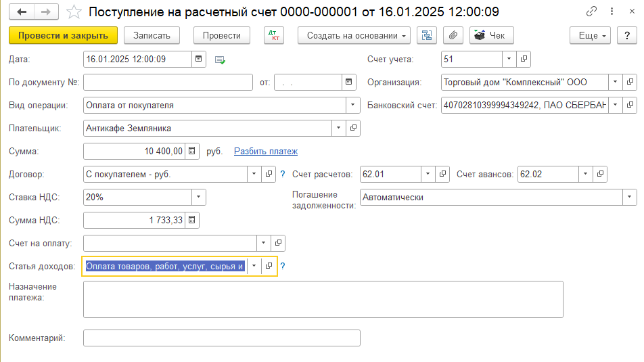Click into the Комментарий field
The width and height of the screenshot is (644, 362).
click(222, 338)
